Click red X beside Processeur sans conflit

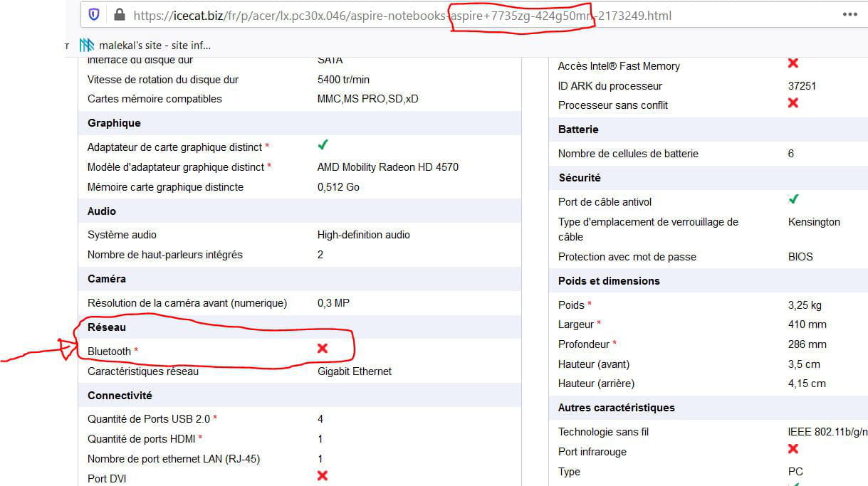pos(793,103)
